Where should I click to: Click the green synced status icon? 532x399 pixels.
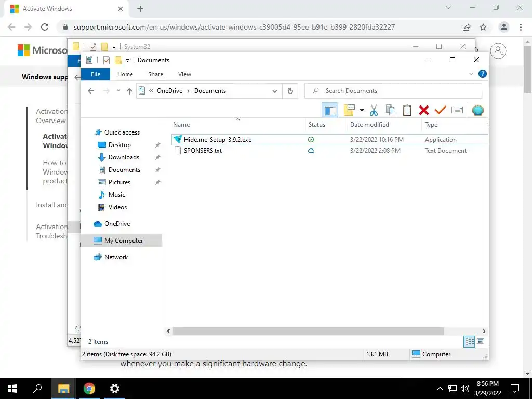click(311, 139)
